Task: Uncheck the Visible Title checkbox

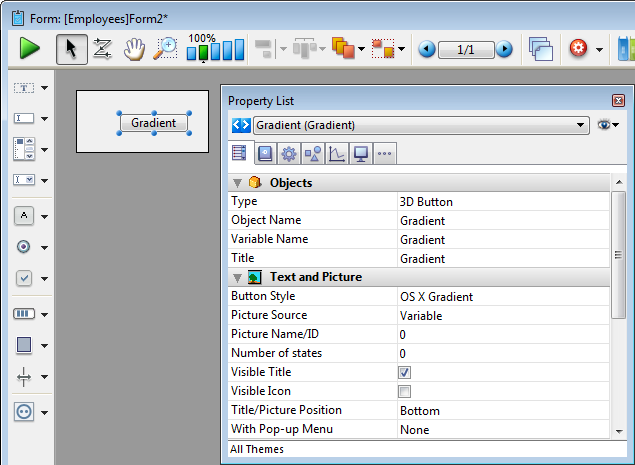Action: [x=404, y=372]
